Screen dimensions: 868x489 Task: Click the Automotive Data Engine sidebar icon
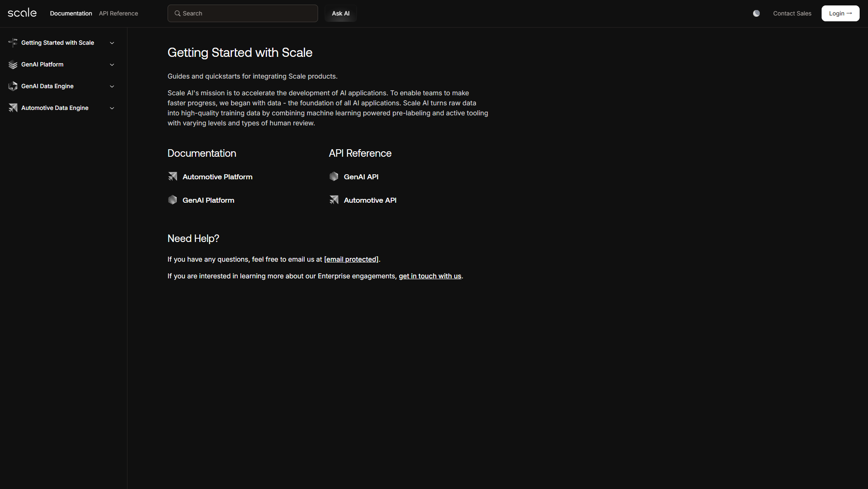click(13, 108)
